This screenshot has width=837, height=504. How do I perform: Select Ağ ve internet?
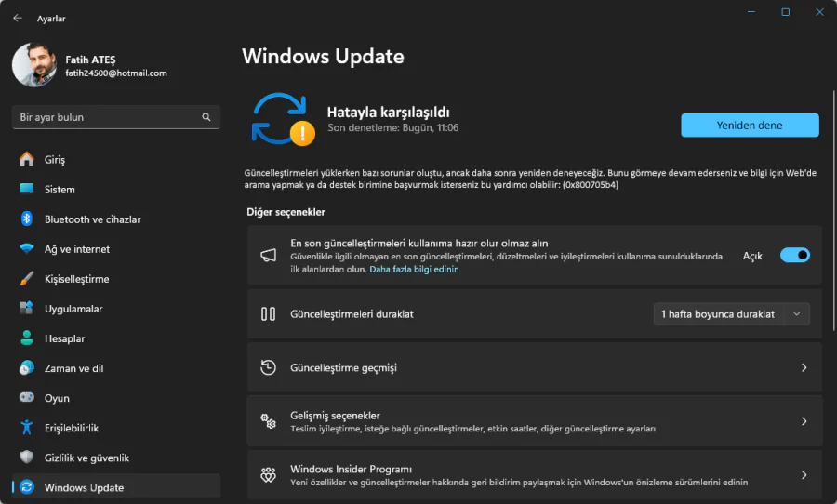click(x=77, y=249)
